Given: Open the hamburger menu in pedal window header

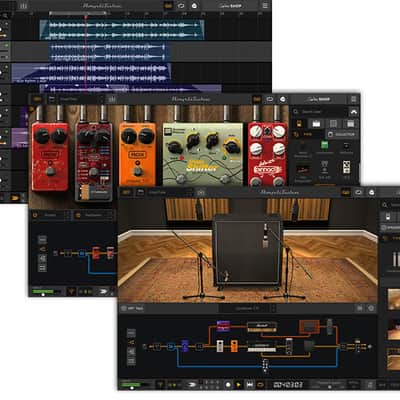Looking at the screenshot, I should click(x=353, y=99).
